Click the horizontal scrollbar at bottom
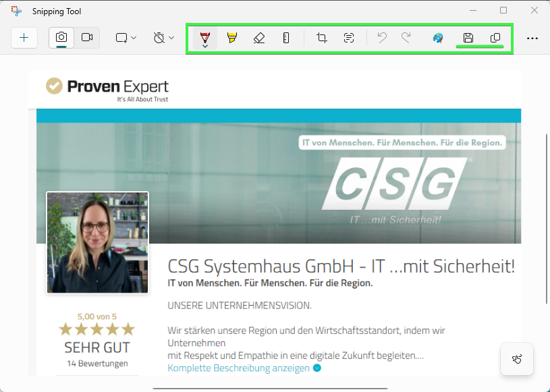The image size is (550, 392). pyautogui.click(x=270, y=389)
